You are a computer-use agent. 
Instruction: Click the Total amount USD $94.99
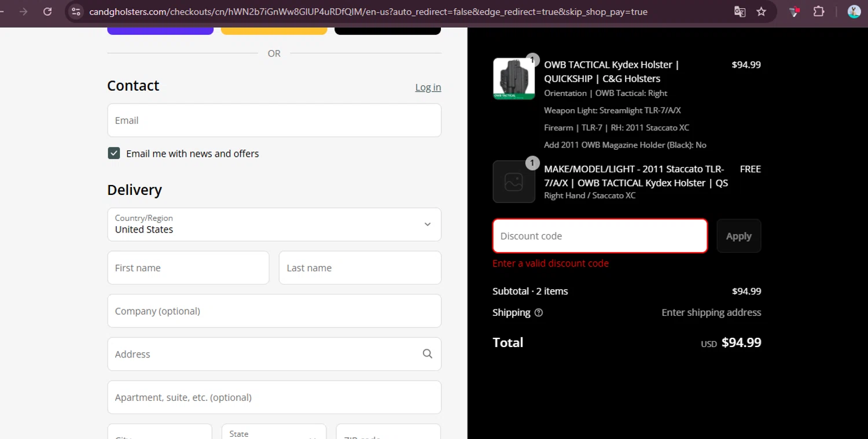point(731,343)
